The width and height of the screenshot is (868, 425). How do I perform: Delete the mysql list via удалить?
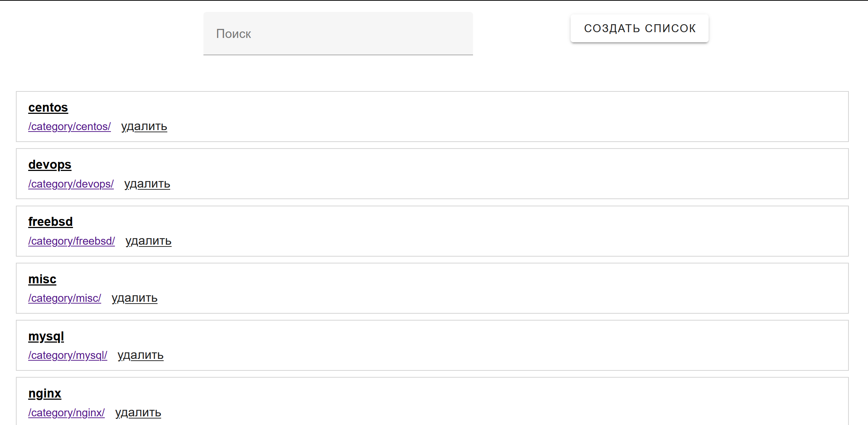click(x=141, y=355)
